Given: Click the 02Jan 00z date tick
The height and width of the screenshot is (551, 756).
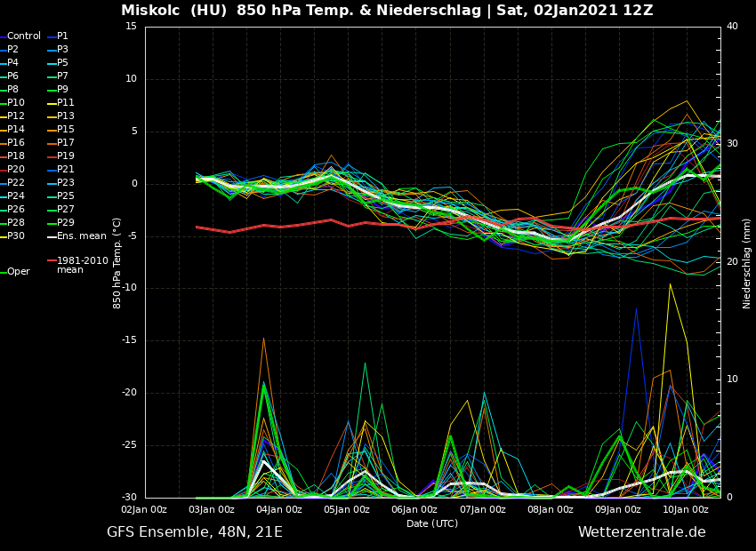Looking at the screenshot, I should tap(144, 510).
